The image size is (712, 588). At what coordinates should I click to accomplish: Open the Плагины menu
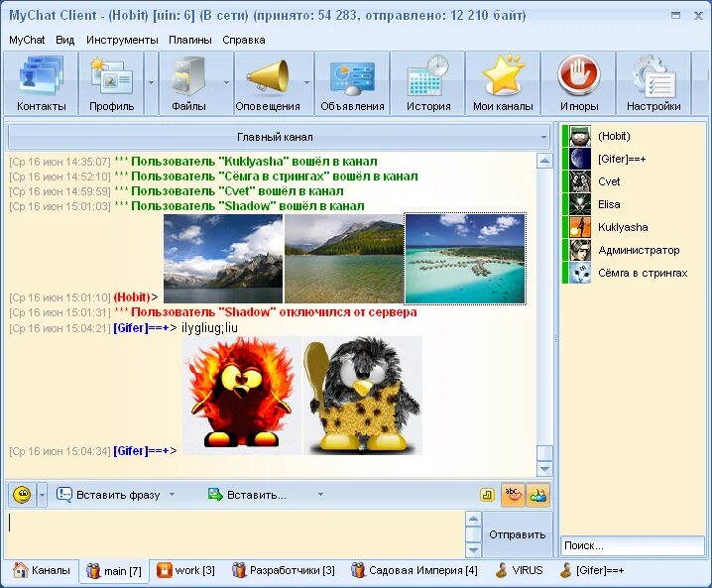pyautogui.click(x=190, y=40)
